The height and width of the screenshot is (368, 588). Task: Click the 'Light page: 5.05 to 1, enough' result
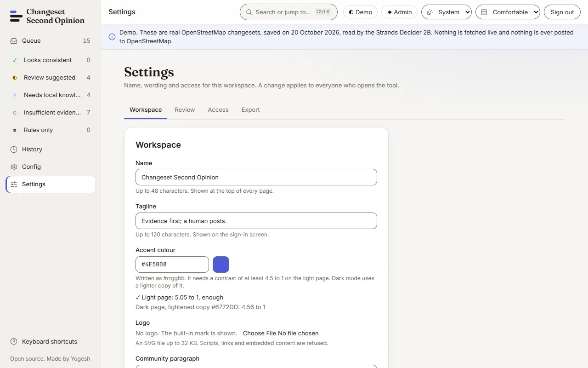point(179,298)
